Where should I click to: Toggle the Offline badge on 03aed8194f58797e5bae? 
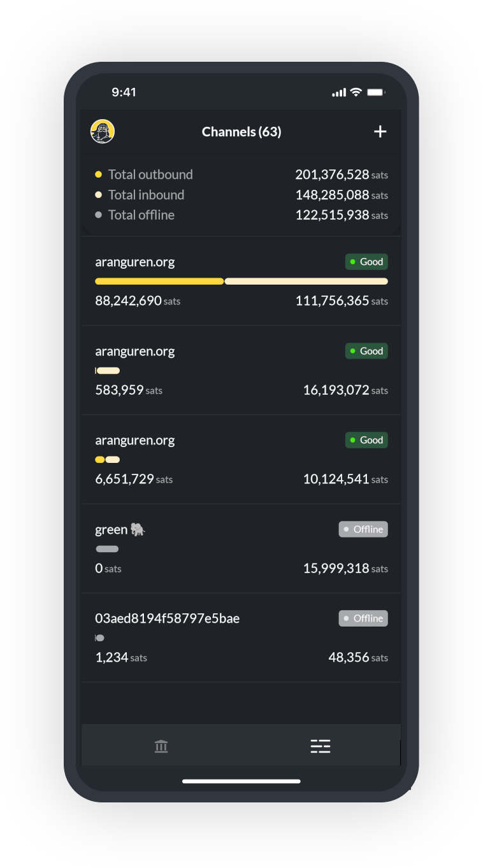point(363,618)
